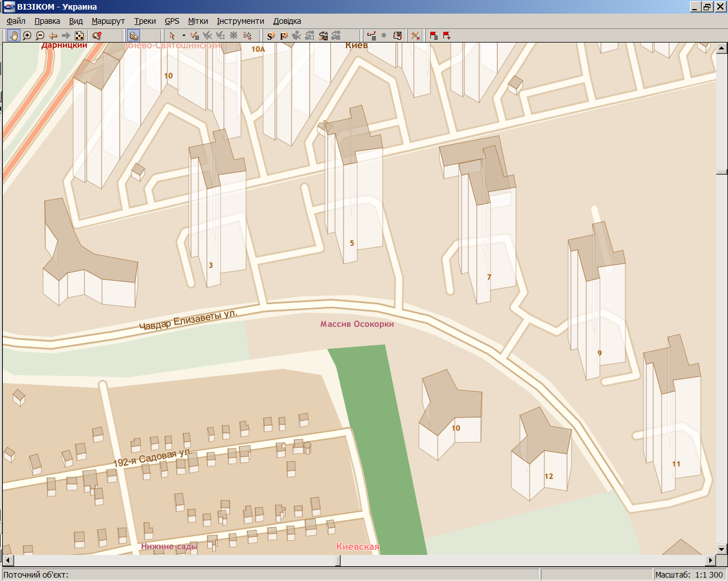Open the Маршрут menu
The height and width of the screenshot is (581, 728).
[108, 21]
